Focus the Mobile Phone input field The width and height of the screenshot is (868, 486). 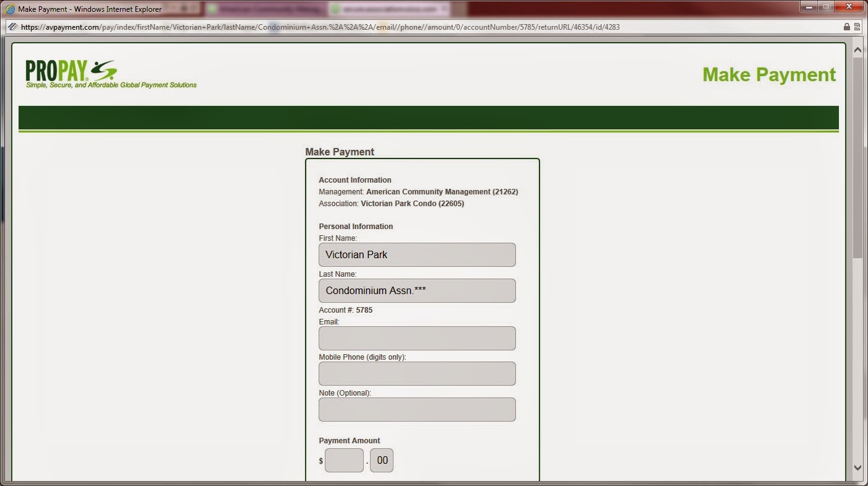[417, 374]
